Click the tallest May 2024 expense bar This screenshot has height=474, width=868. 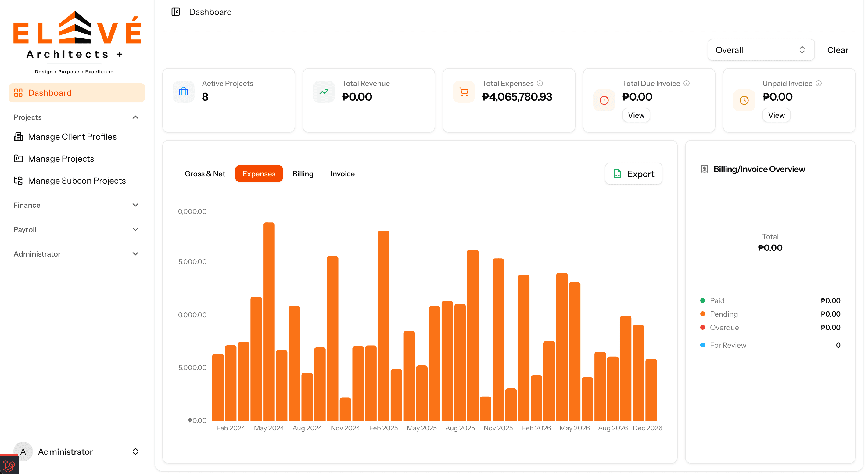(x=269, y=321)
